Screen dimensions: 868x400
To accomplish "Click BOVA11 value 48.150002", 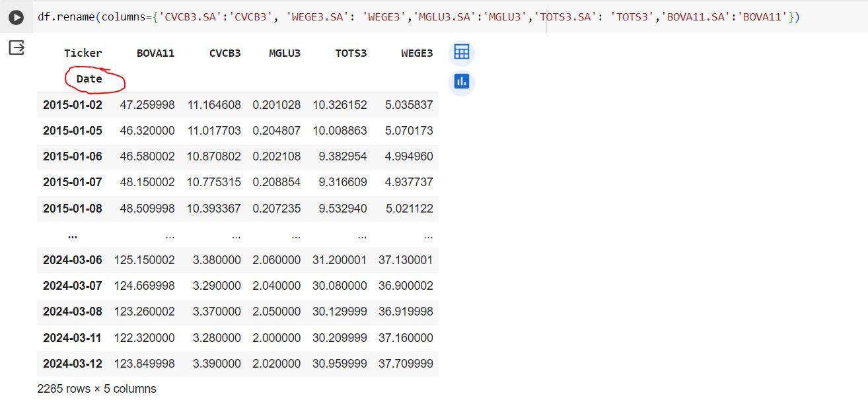I will 147,182.
